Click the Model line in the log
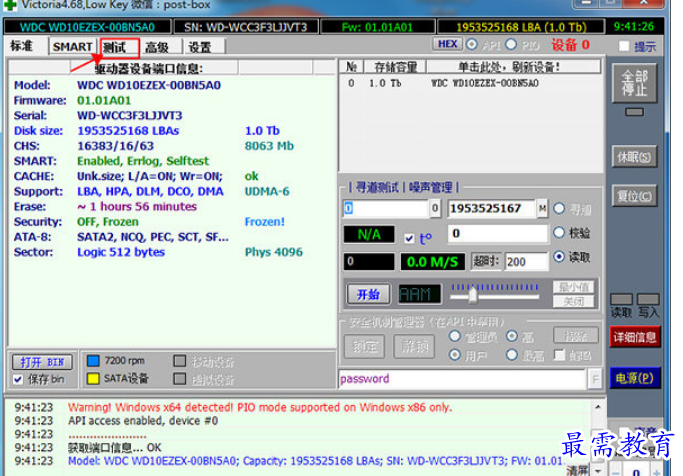Image resolution: width=683 pixels, height=476 pixels. (315, 461)
